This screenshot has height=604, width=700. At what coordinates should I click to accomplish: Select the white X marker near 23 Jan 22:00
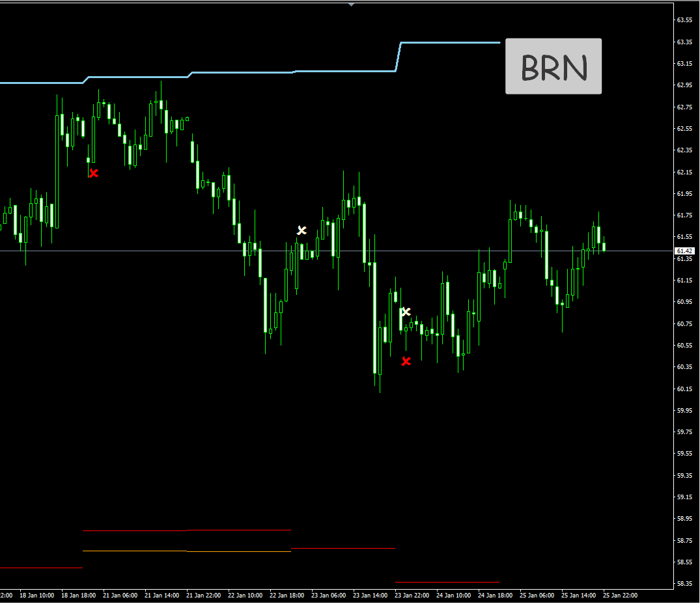click(x=406, y=311)
